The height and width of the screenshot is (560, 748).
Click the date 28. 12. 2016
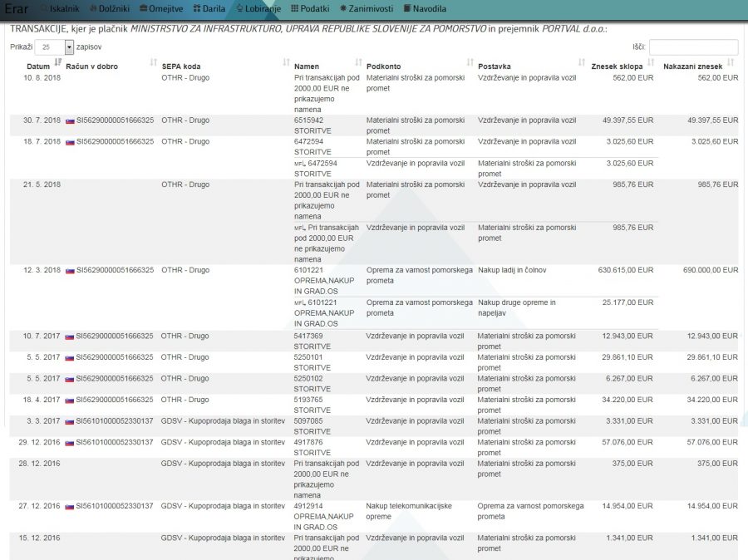click(39, 464)
